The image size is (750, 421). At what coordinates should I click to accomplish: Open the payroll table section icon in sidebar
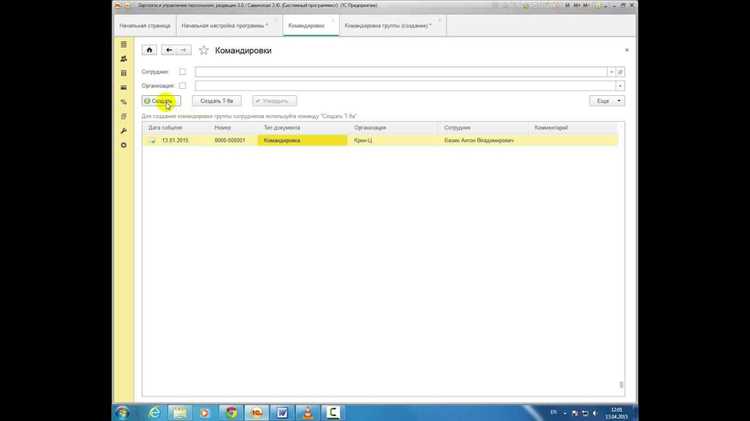(x=124, y=73)
